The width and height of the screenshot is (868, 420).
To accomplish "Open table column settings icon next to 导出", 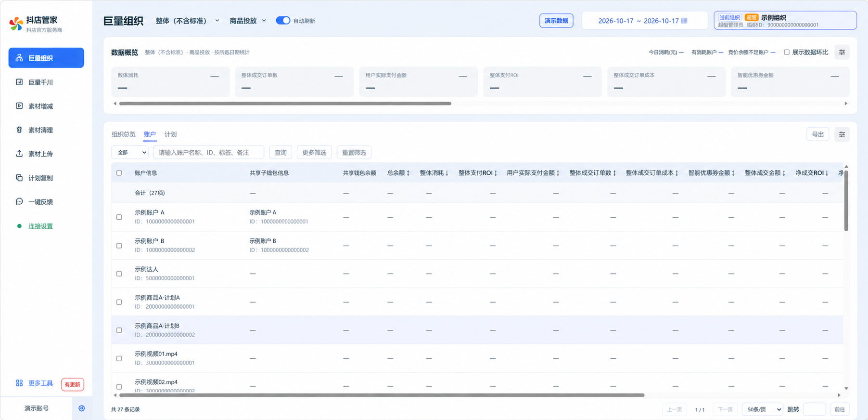I will pos(842,134).
